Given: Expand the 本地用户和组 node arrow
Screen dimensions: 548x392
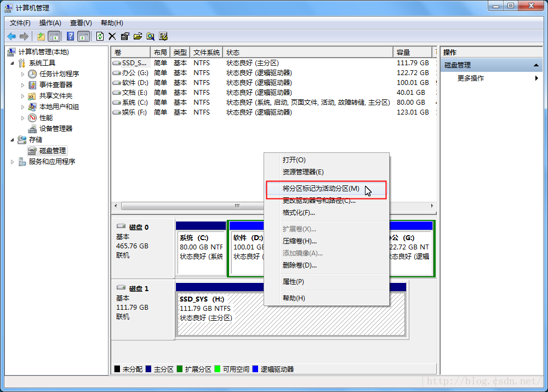Looking at the screenshot, I should [22, 107].
